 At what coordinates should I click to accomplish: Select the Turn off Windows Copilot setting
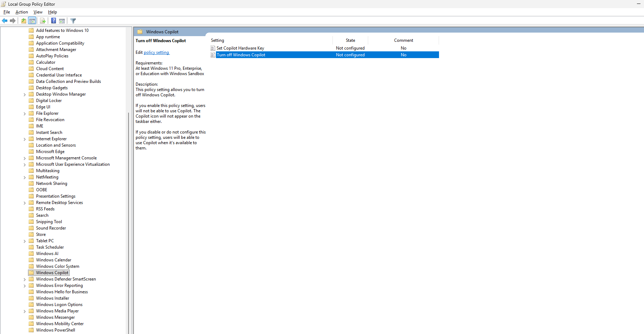coord(241,55)
